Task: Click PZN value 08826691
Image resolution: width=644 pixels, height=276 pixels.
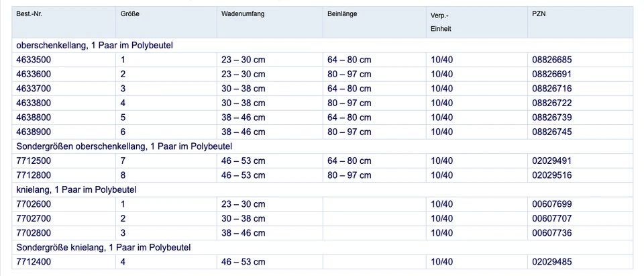Action: coord(551,74)
